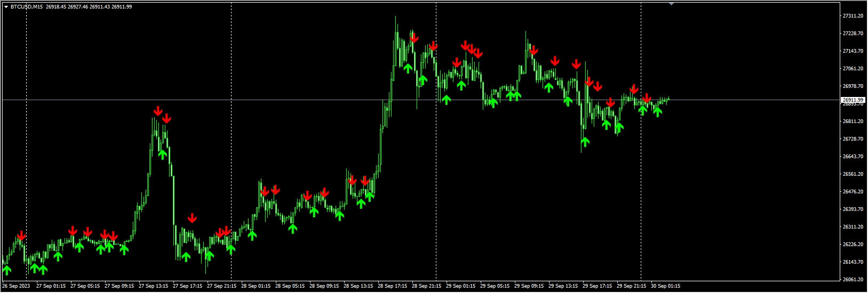Click the 29 Sep 01:15 time label
The image size is (868, 293).
click(x=461, y=286)
